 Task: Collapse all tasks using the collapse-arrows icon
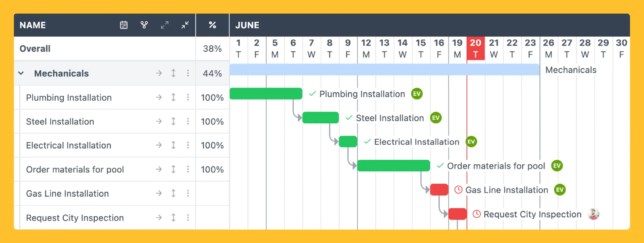pos(184,25)
